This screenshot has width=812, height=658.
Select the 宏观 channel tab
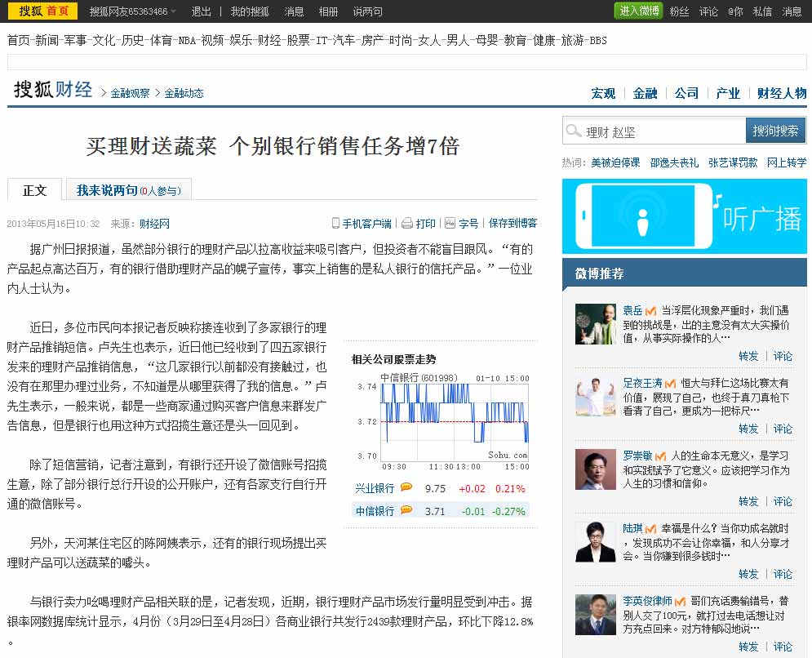point(603,93)
